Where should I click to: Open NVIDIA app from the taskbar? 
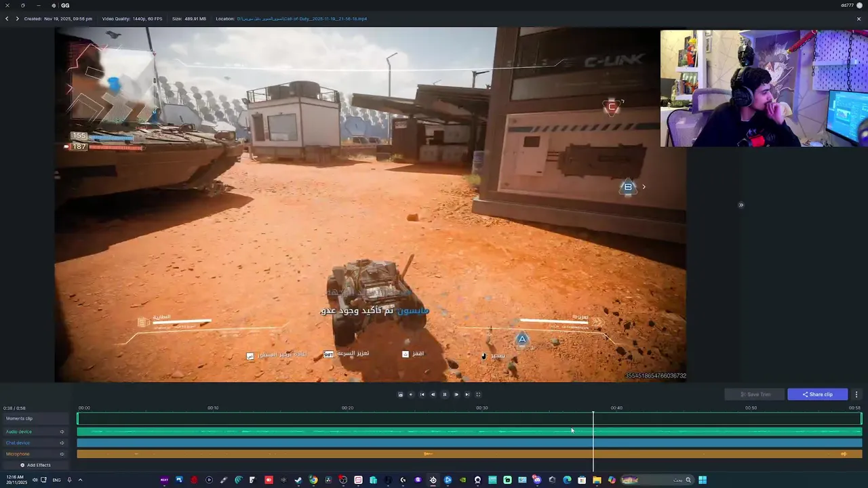pyautogui.click(x=462, y=480)
